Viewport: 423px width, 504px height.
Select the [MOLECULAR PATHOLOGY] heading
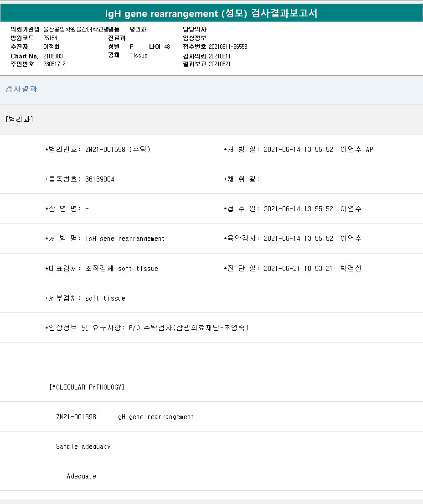tap(87, 387)
